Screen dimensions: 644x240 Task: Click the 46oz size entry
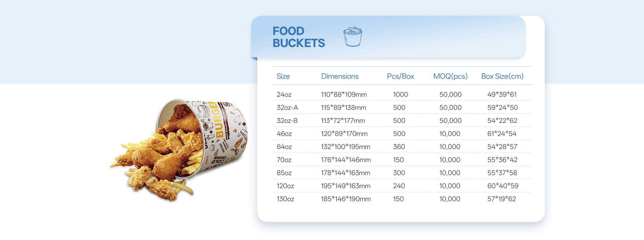[284, 134]
